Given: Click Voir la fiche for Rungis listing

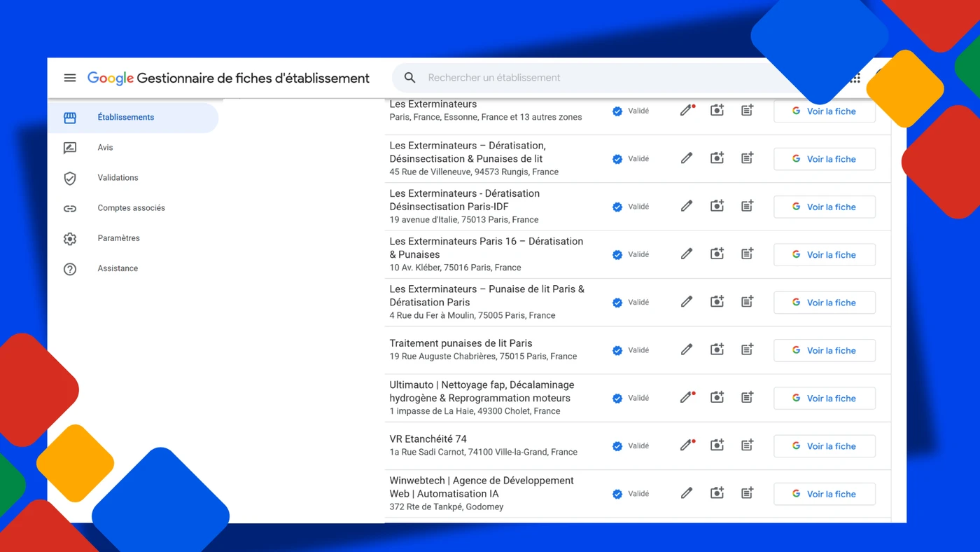Looking at the screenshot, I should click(x=825, y=159).
